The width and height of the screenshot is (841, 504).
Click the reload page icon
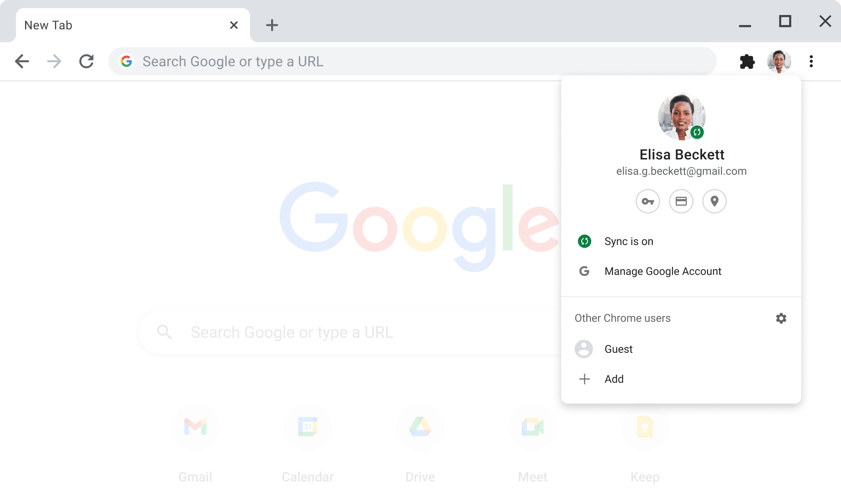pyautogui.click(x=86, y=61)
